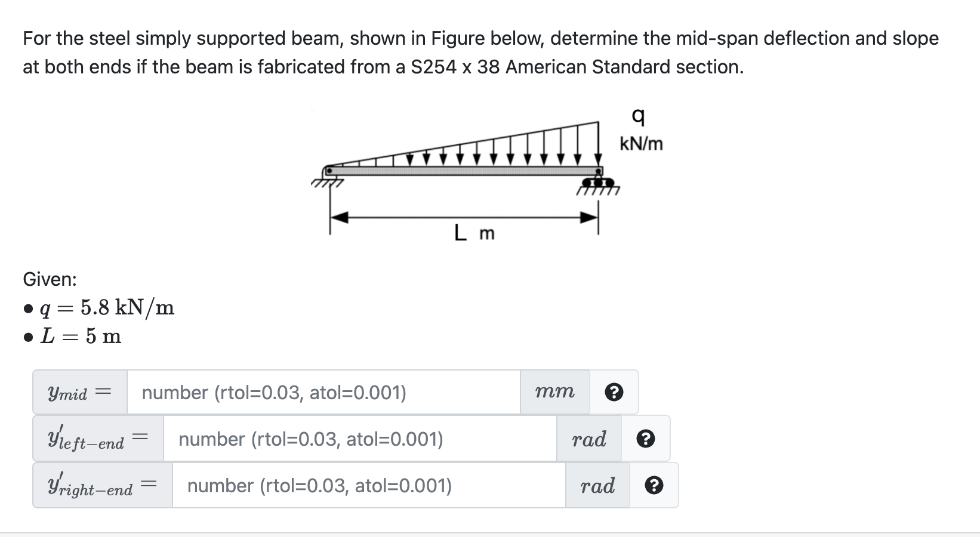
Task: Click the rad unit beside y'left-end field
Action: pyautogui.click(x=589, y=439)
